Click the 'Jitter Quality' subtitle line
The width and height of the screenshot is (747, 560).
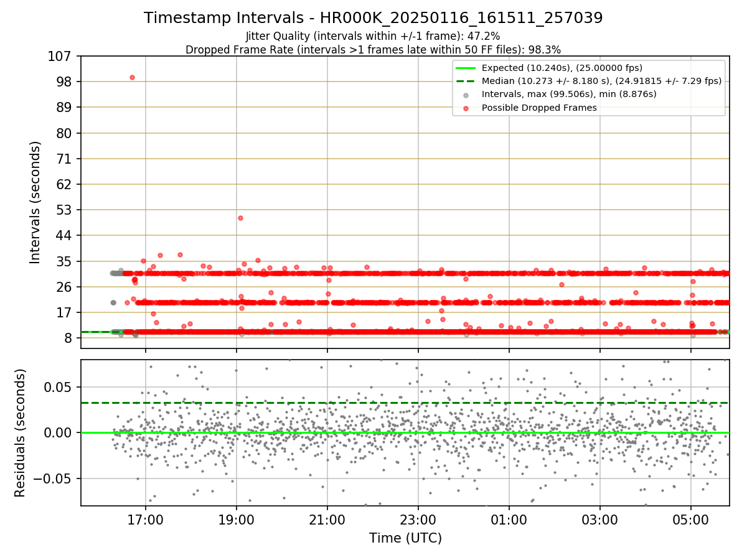tap(373, 36)
